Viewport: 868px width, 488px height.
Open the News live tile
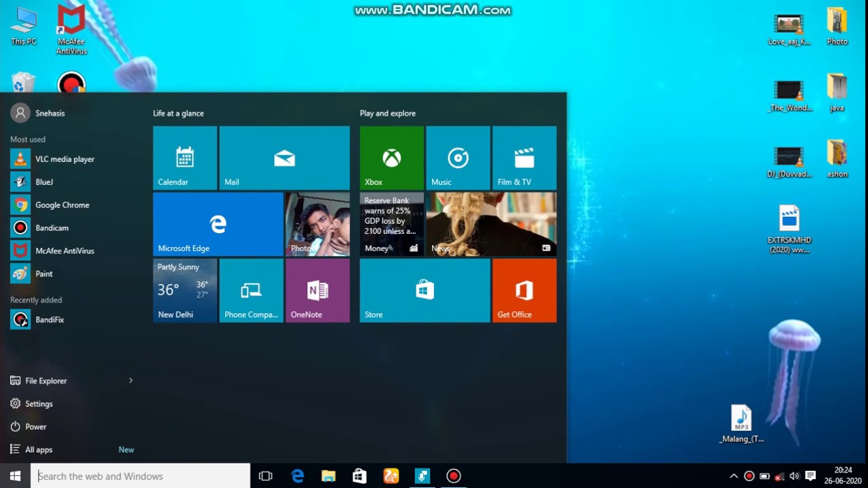pos(491,224)
